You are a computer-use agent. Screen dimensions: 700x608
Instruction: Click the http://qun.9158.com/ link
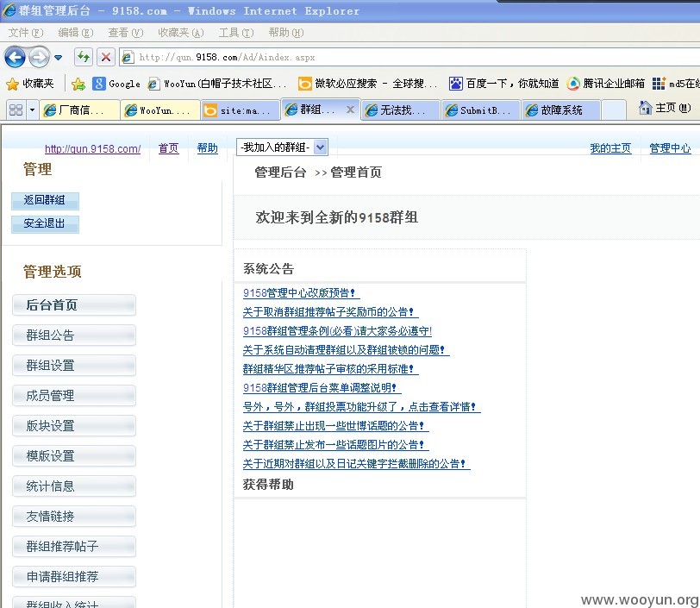tap(92, 148)
